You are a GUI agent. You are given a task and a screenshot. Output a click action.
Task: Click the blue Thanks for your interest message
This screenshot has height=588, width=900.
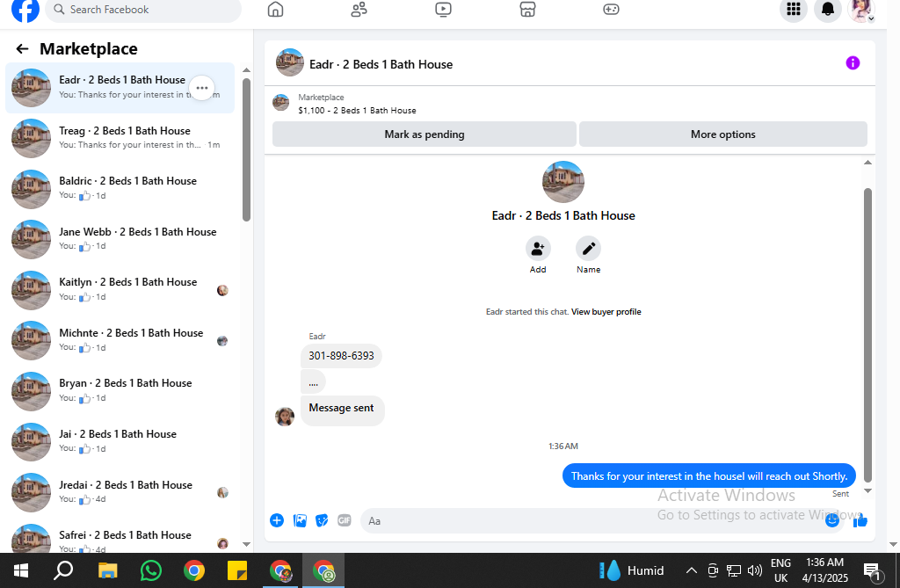pos(709,476)
